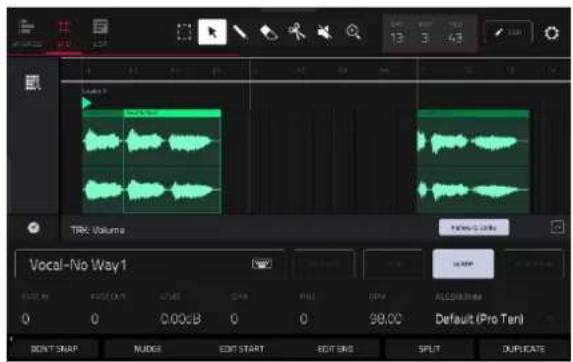Click the square icon right of automation lane
Viewport: 573px width, 362px height.
point(557,227)
